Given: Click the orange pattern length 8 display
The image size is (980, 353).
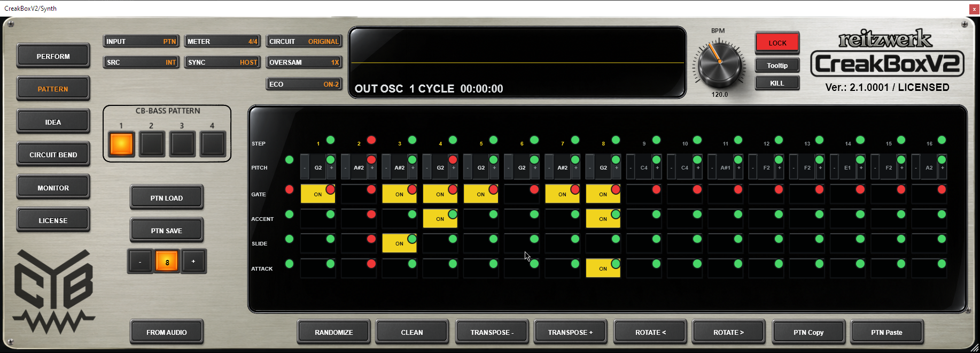Looking at the screenshot, I should [167, 262].
